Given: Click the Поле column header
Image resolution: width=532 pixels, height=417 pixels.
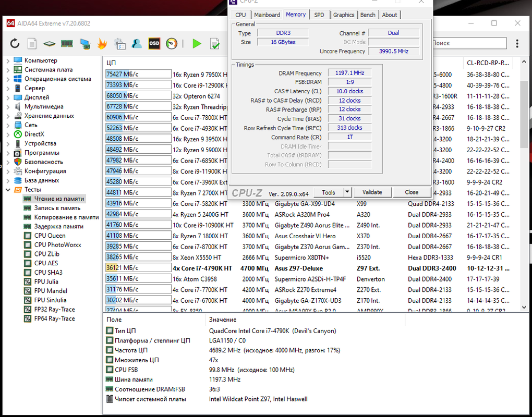Looking at the screenshot, I should click(114, 320).
